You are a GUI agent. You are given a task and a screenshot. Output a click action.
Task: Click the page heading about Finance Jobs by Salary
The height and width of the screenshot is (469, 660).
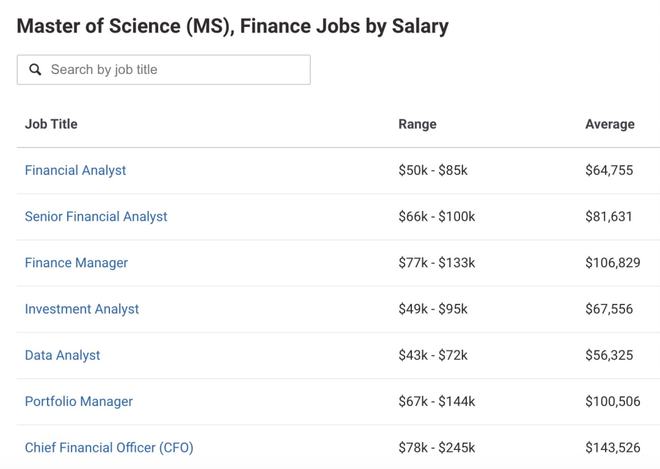pos(232,26)
